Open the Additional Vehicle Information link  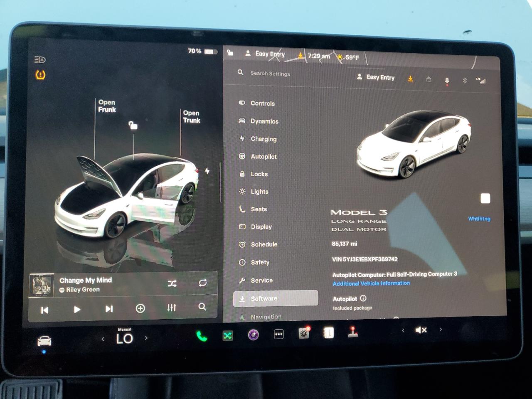click(371, 283)
